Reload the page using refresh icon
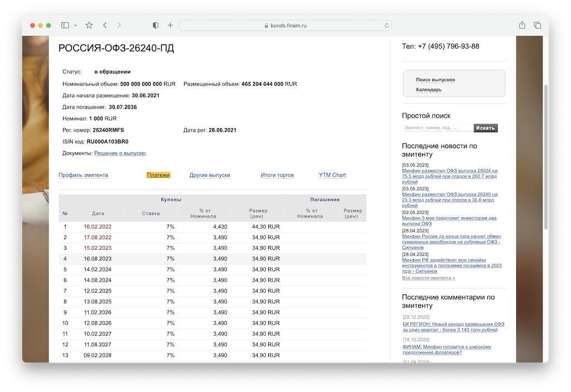 pos(386,26)
